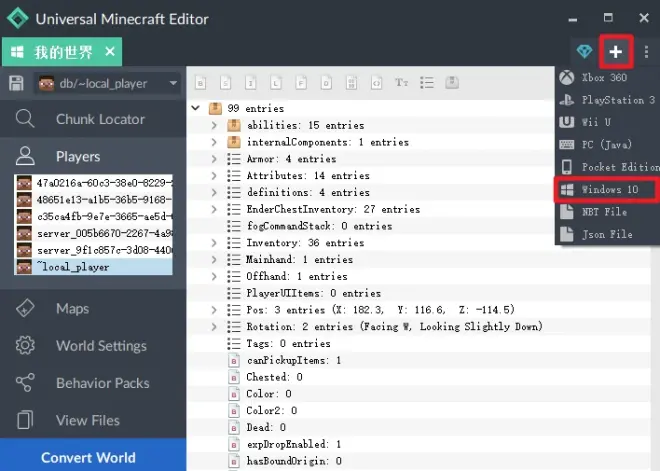This screenshot has width=660, height=471.
Task: Choose Json File from platform menu
Action: (607, 234)
